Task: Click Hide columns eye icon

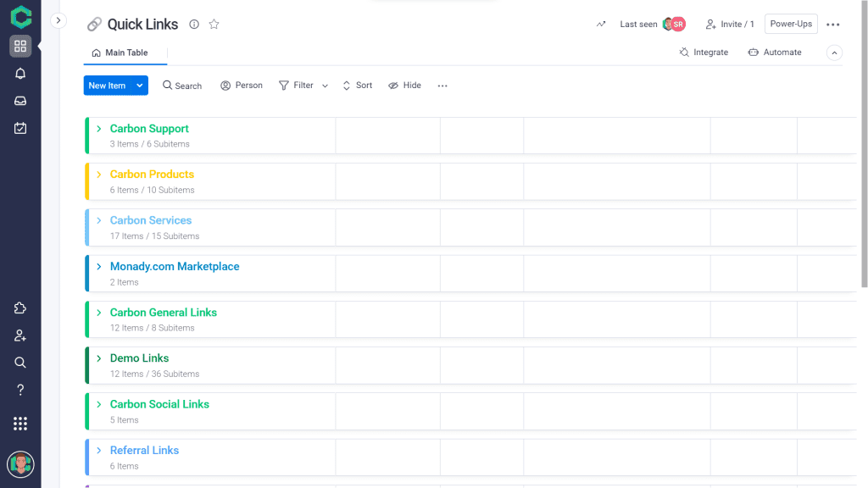Action: tap(404, 86)
